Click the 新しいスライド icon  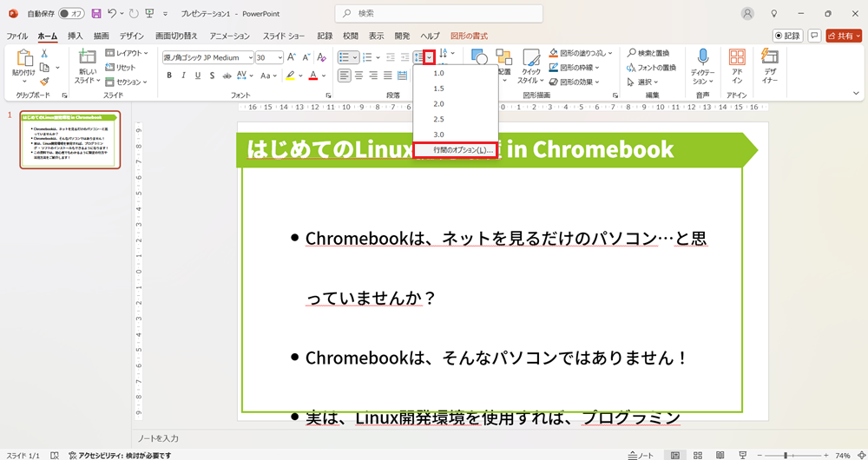tap(86, 57)
